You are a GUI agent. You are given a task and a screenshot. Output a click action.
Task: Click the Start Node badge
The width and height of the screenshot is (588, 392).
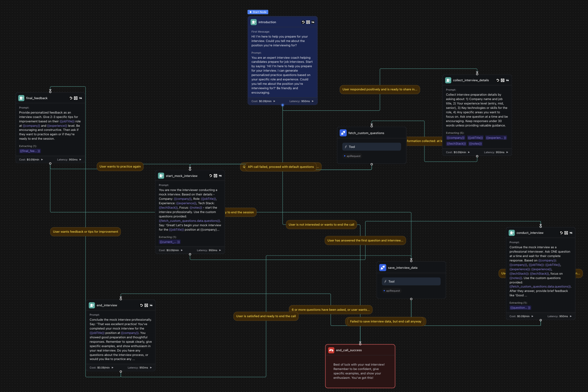258,12
